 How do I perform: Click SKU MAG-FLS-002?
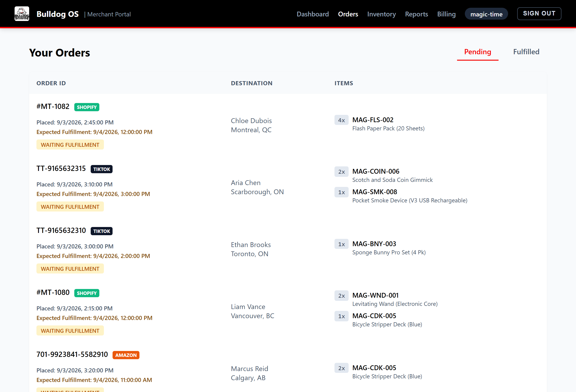[373, 120]
